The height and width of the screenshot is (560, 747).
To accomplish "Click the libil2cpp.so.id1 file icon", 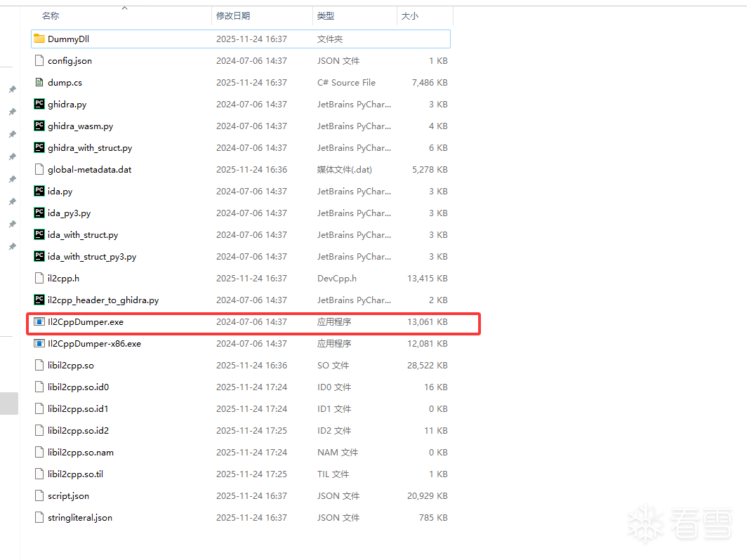I will point(39,408).
